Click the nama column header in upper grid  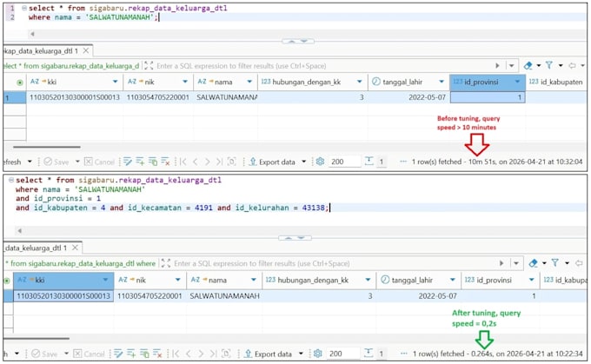point(225,82)
